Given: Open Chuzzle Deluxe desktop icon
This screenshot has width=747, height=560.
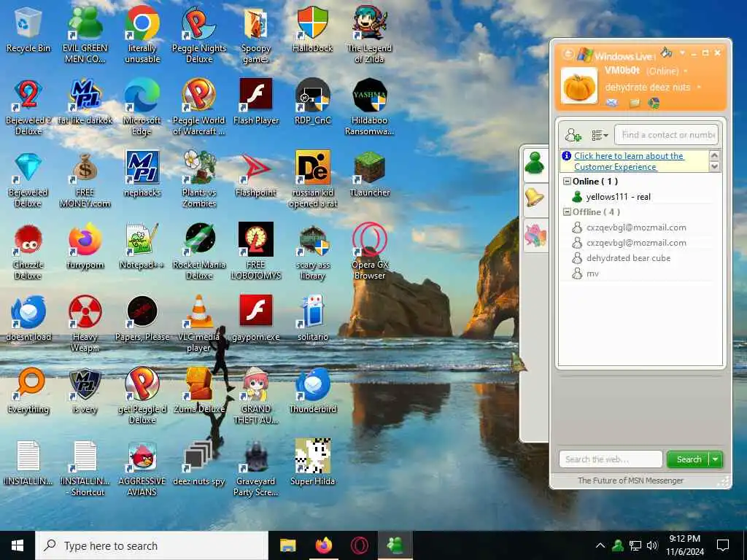Looking at the screenshot, I should (28, 251).
